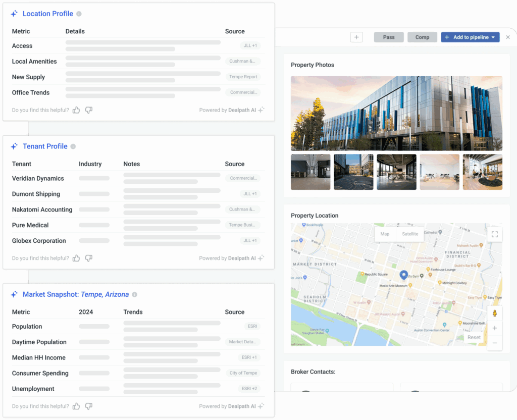Reset the property map view
Image resolution: width=517 pixels, height=420 pixels.
474,337
